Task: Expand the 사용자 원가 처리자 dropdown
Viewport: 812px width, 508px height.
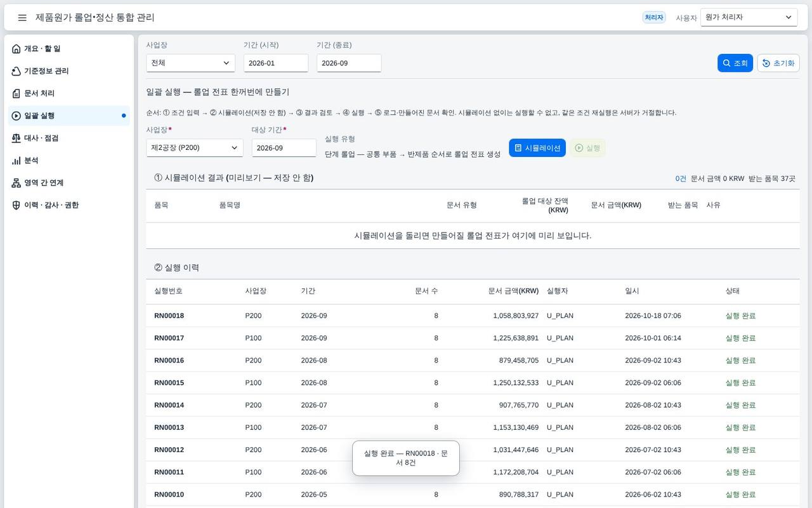Action: click(x=749, y=18)
